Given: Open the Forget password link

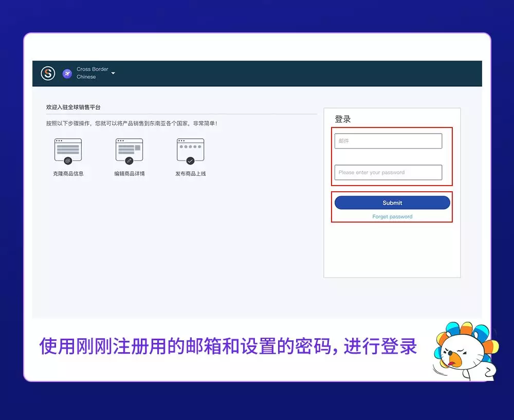Looking at the screenshot, I should tap(392, 216).
